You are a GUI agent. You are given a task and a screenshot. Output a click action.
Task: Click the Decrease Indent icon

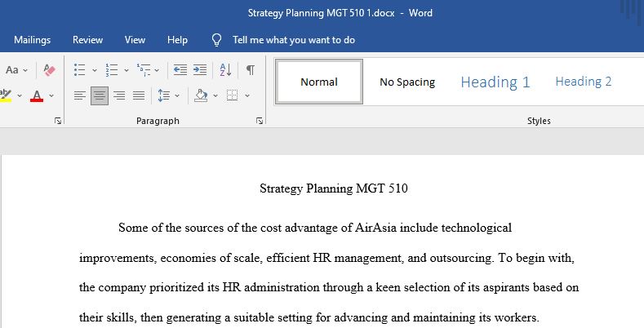[x=180, y=70]
